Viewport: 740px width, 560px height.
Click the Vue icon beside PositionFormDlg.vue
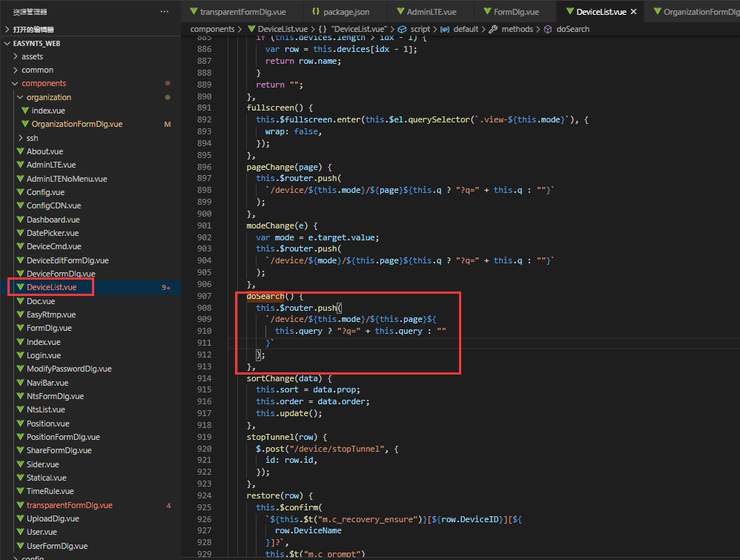(x=20, y=437)
